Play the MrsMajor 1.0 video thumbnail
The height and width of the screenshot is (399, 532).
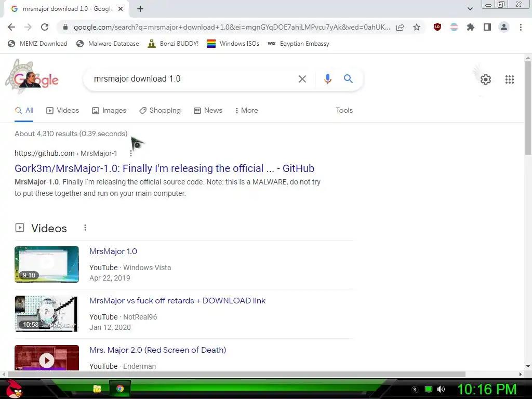point(47,264)
